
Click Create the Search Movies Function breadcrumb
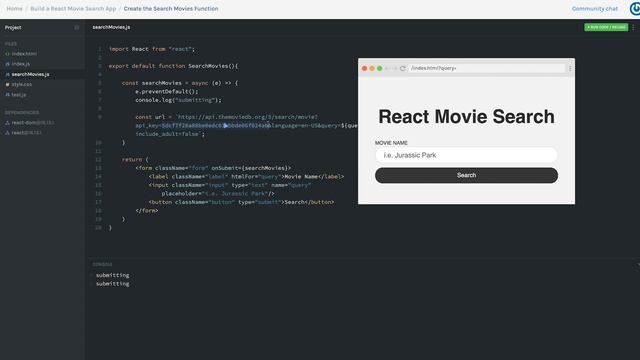click(x=171, y=9)
